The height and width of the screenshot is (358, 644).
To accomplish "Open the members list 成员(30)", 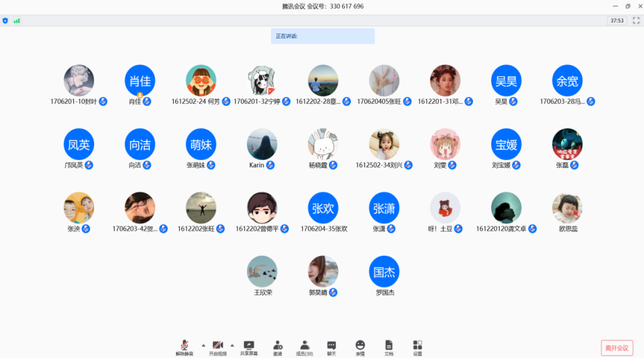I will [x=304, y=345].
